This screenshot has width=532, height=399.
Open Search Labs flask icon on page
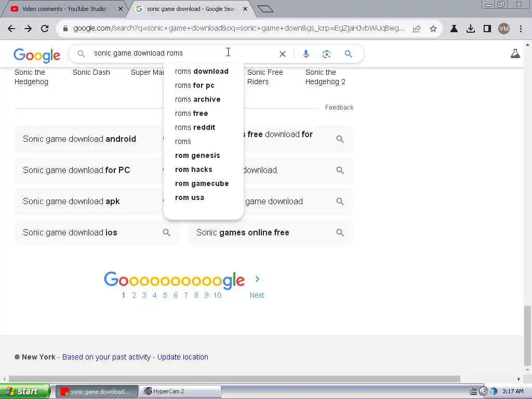[515, 54]
